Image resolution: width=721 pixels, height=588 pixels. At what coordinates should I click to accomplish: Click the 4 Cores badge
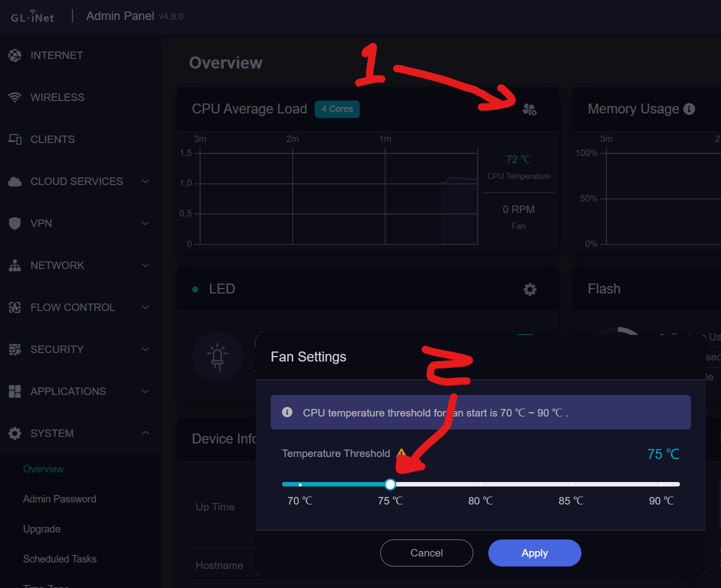point(337,109)
